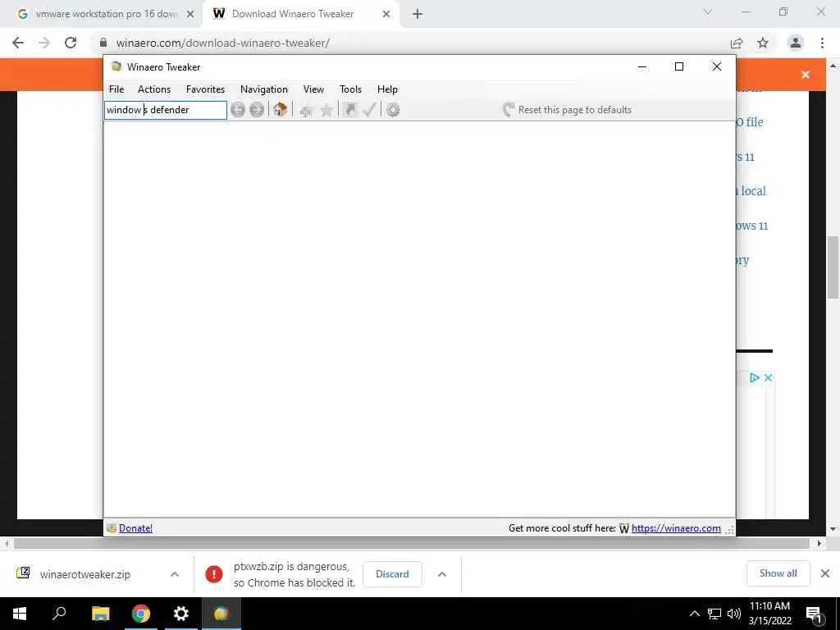840x630 pixels.
Task: Open the Tools menu
Action: [350, 89]
